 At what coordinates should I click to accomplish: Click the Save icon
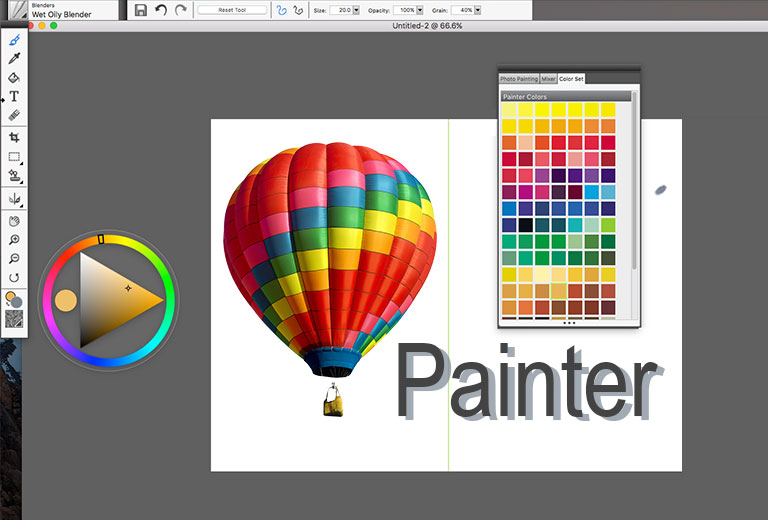coord(141,10)
